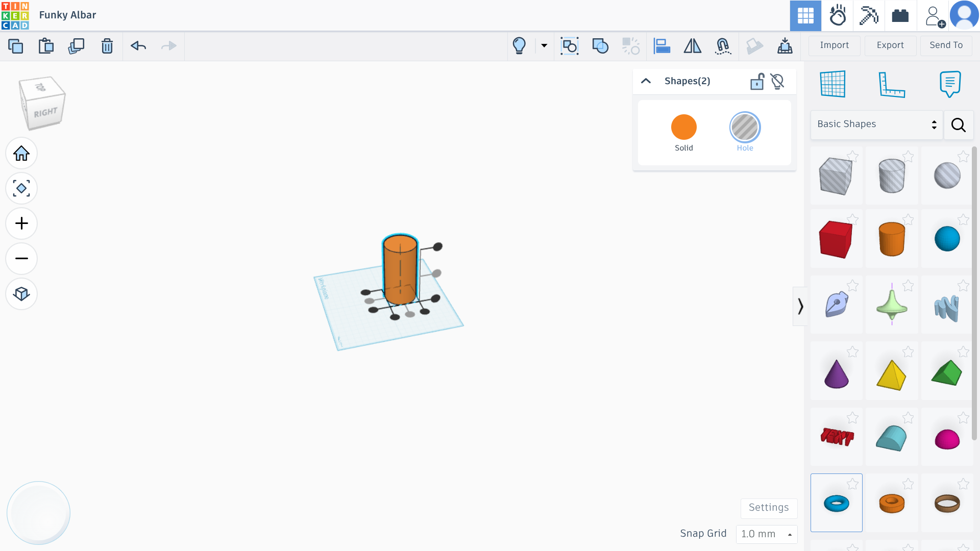Copy the selected shapes
Image resolution: width=980 pixels, height=551 pixels.
(x=16, y=46)
